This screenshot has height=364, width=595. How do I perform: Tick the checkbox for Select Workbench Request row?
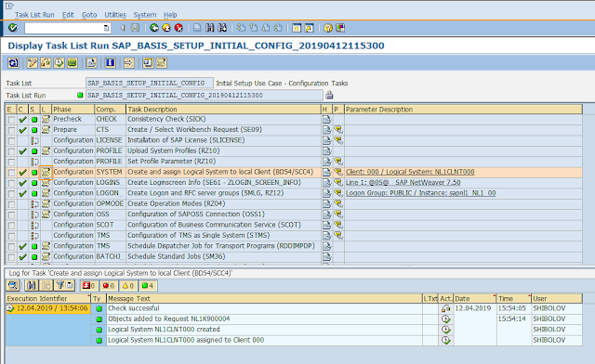tap(11, 130)
